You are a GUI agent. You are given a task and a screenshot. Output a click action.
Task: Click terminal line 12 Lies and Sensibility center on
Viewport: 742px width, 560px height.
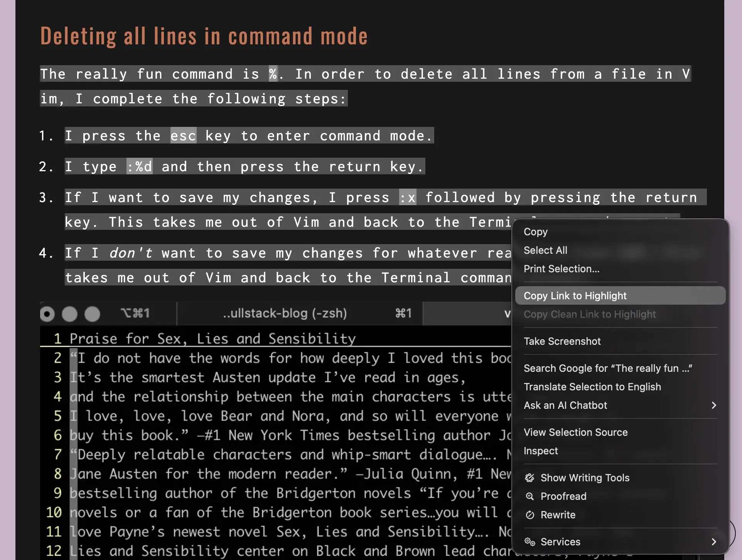pos(290,551)
